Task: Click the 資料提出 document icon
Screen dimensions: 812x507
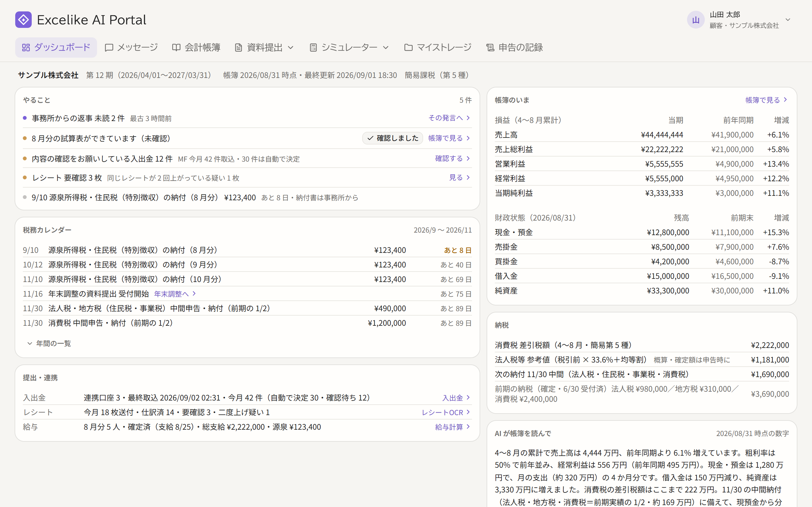Action: tap(238, 48)
